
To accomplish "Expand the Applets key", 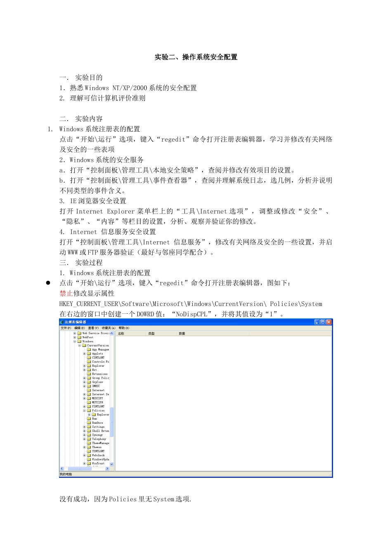I will click(85, 353).
